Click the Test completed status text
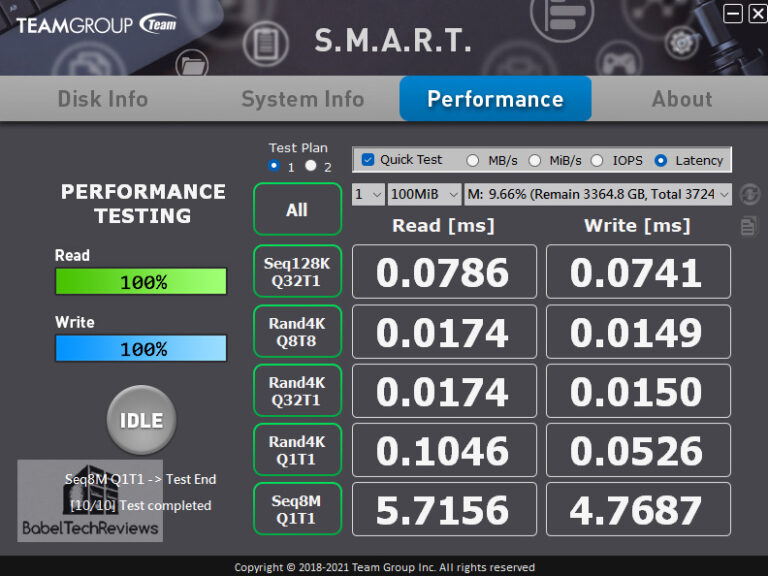768x576 pixels. 141,505
